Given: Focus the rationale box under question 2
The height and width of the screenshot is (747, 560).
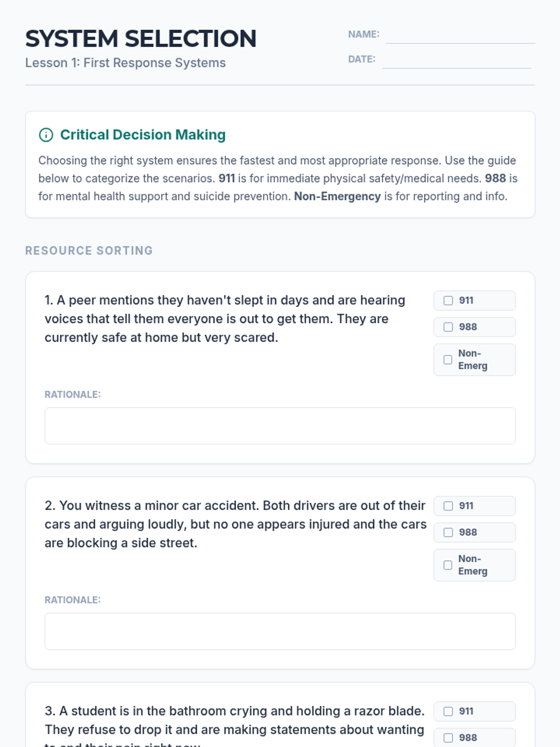Looking at the screenshot, I should click(x=280, y=631).
